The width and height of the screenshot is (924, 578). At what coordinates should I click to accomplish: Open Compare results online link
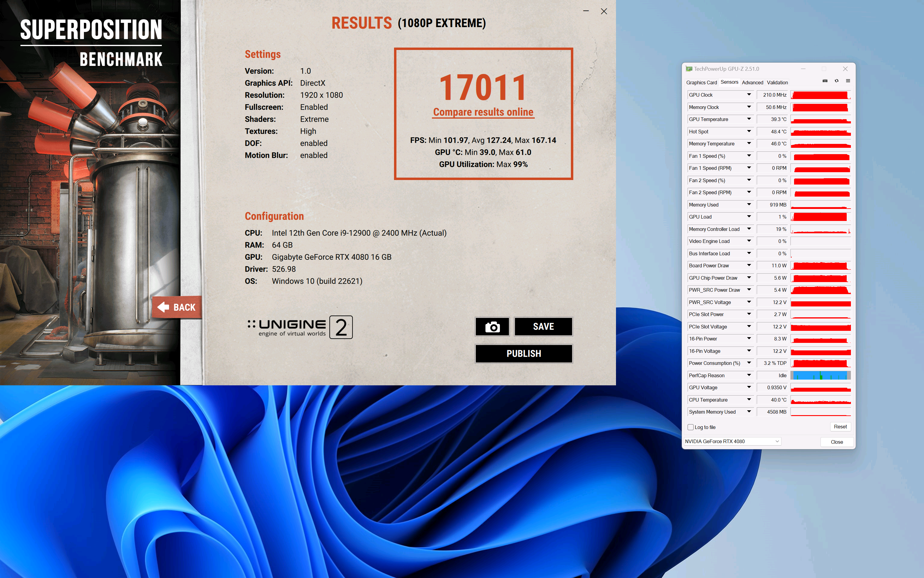483,112
